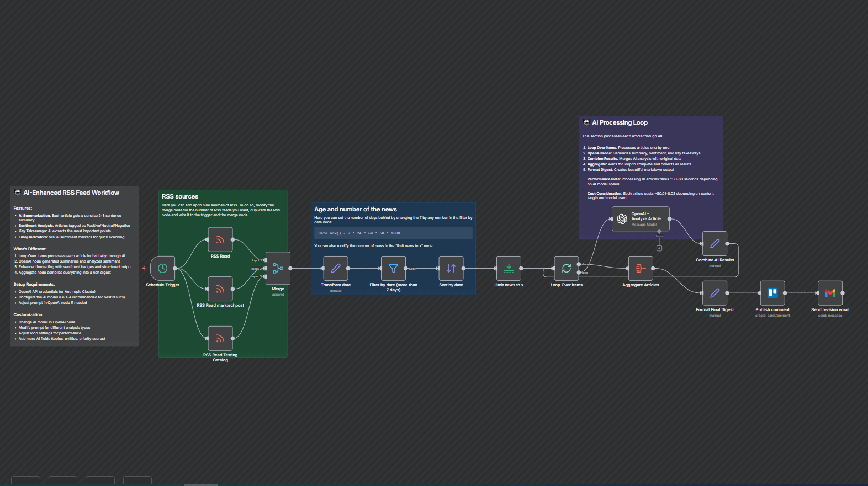This screenshot has height=486, width=868.
Task: Select the RSS Read marktechpost node
Action: pyautogui.click(x=220, y=289)
